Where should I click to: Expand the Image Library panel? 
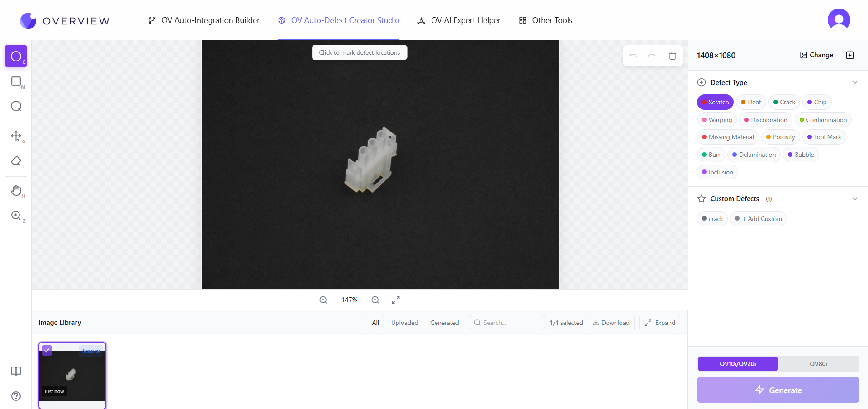coord(659,322)
